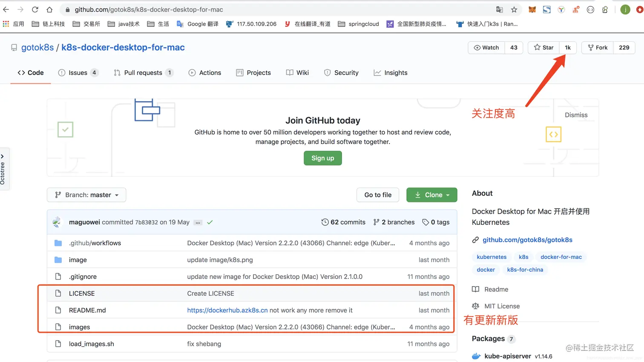
Task: Click the k8s-for-china topic tag
Action: click(525, 270)
